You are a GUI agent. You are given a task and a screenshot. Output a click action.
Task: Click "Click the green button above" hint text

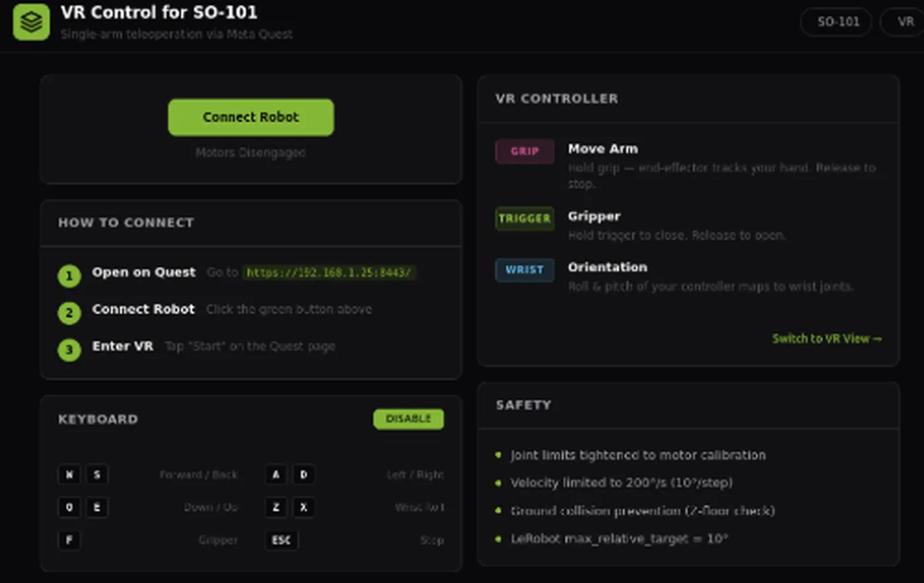pos(289,309)
